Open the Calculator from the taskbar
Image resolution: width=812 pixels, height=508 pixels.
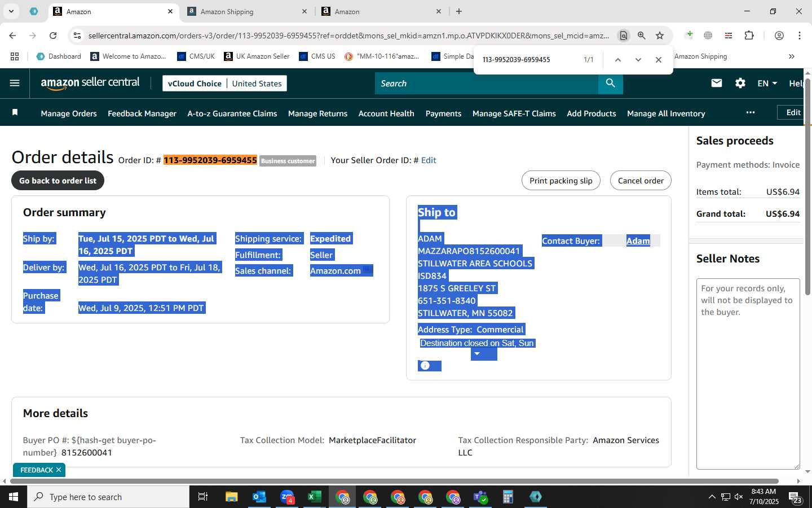[508, 497]
